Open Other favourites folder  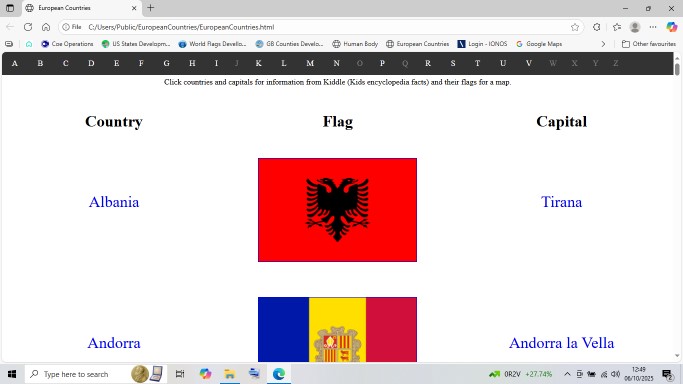[x=649, y=44]
